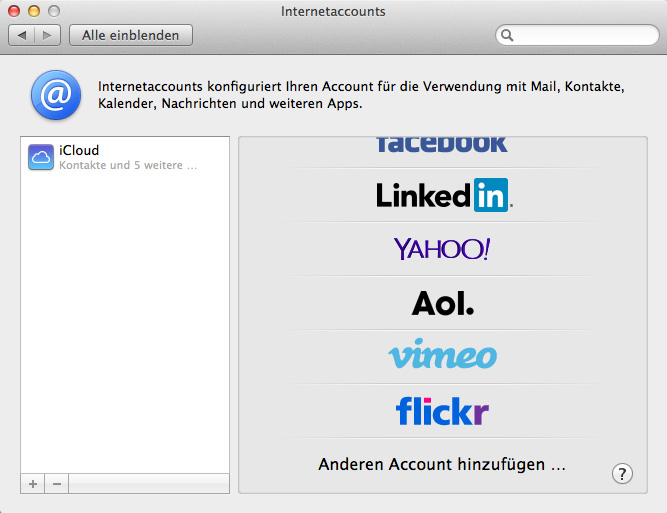
Task: Focus the search field in the toolbar
Action: point(577,35)
